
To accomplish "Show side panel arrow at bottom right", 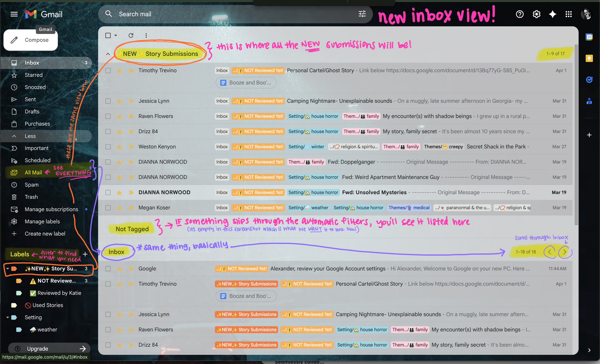I will point(589,350).
